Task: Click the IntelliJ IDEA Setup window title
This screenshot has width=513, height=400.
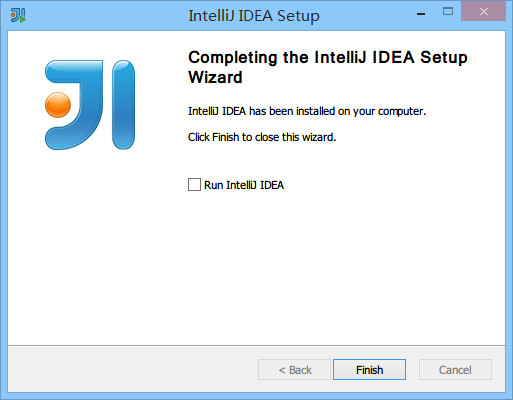Action: pyautogui.click(x=254, y=16)
